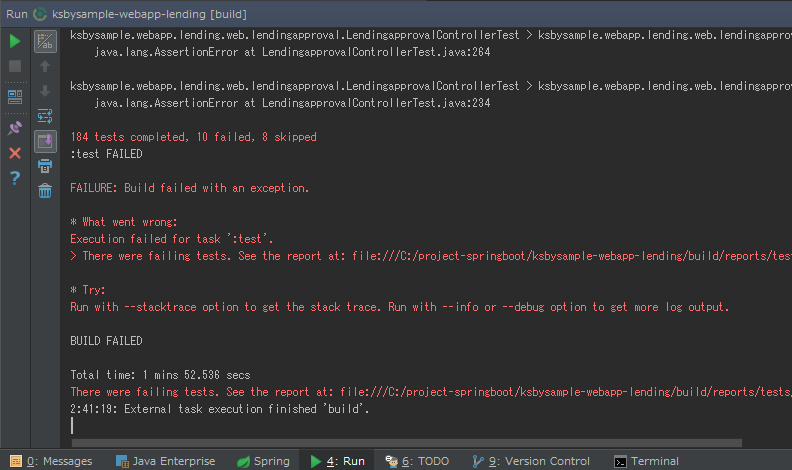Click the Gradle run configuration icon in header

[x=40, y=14]
